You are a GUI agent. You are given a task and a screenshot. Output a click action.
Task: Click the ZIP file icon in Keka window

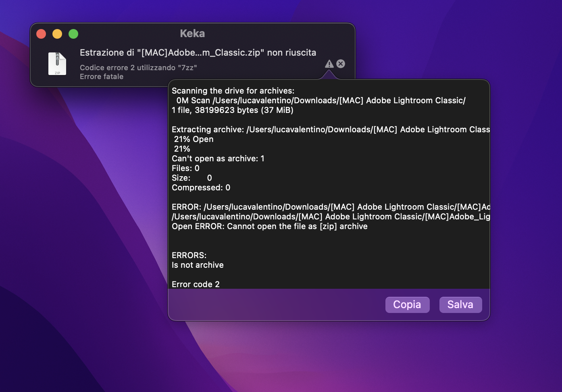[x=57, y=64]
